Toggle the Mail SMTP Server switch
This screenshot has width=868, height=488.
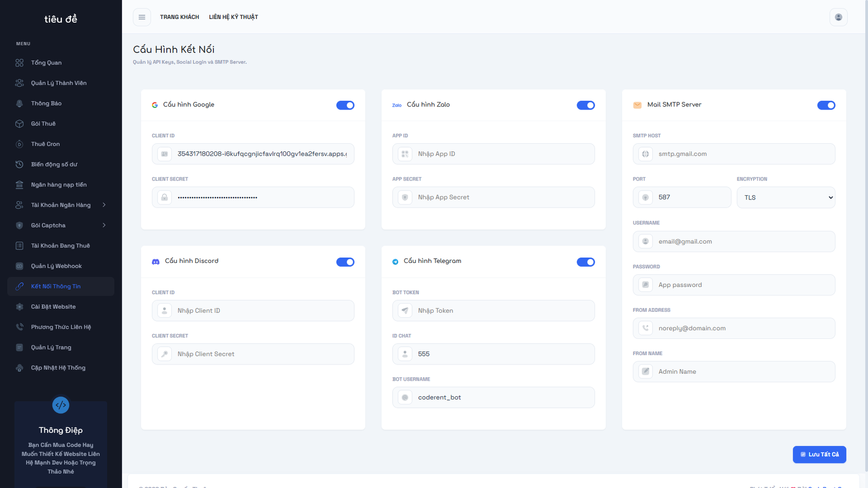pos(826,105)
